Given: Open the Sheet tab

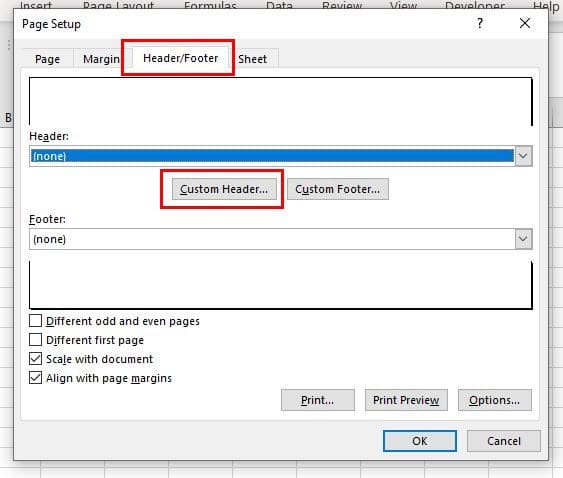Looking at the screenshot, I should click(252, 59).
